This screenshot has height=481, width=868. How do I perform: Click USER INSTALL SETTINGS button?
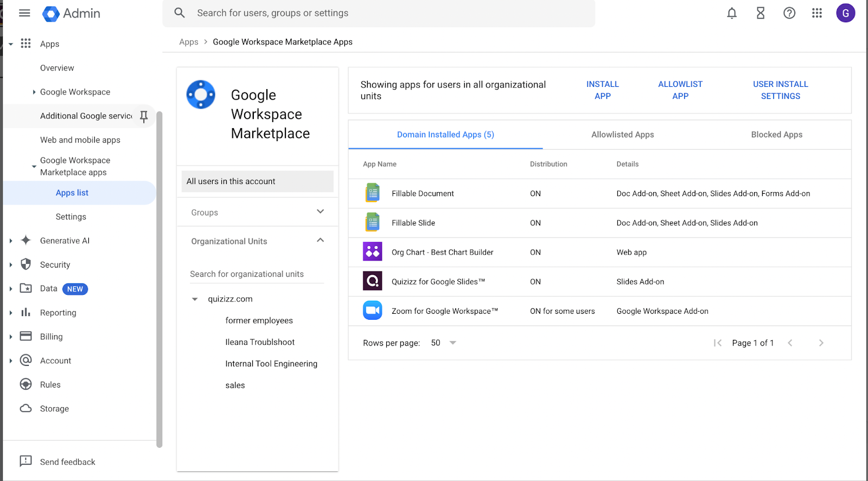tap(780, 90)
